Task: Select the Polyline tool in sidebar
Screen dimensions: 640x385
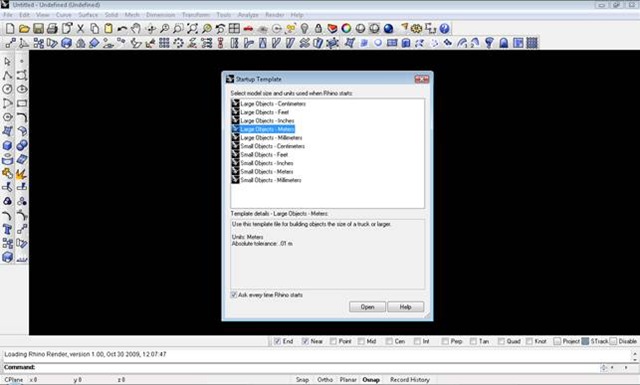Action: point(7,76)
